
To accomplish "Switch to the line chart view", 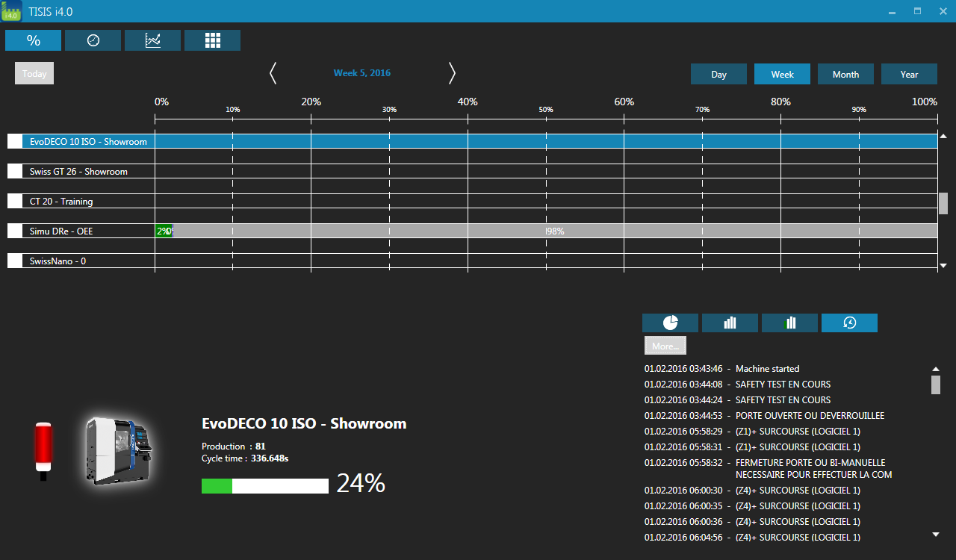I will click(x=152, y=40).
